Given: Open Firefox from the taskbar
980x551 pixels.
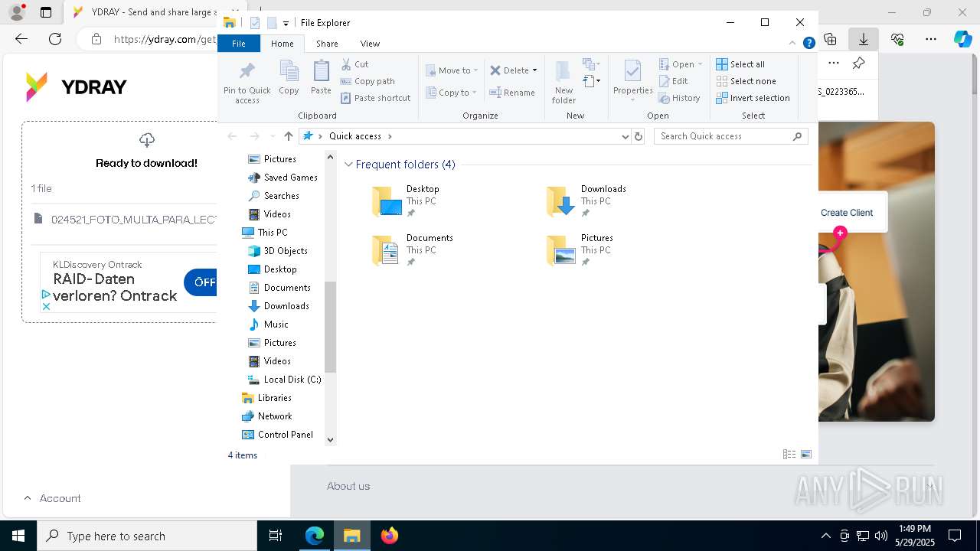Looking at the screenshot, I should 390,536.
